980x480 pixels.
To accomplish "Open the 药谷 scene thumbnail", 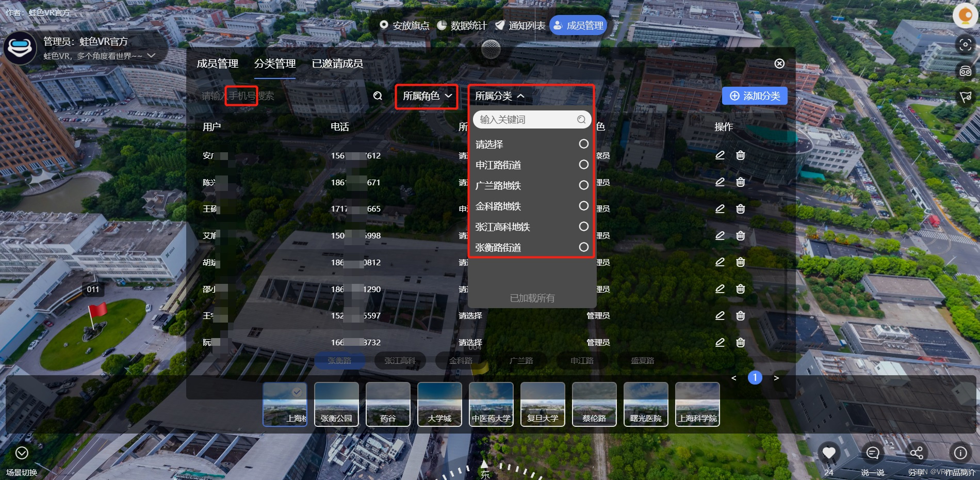I will [388, 404].
